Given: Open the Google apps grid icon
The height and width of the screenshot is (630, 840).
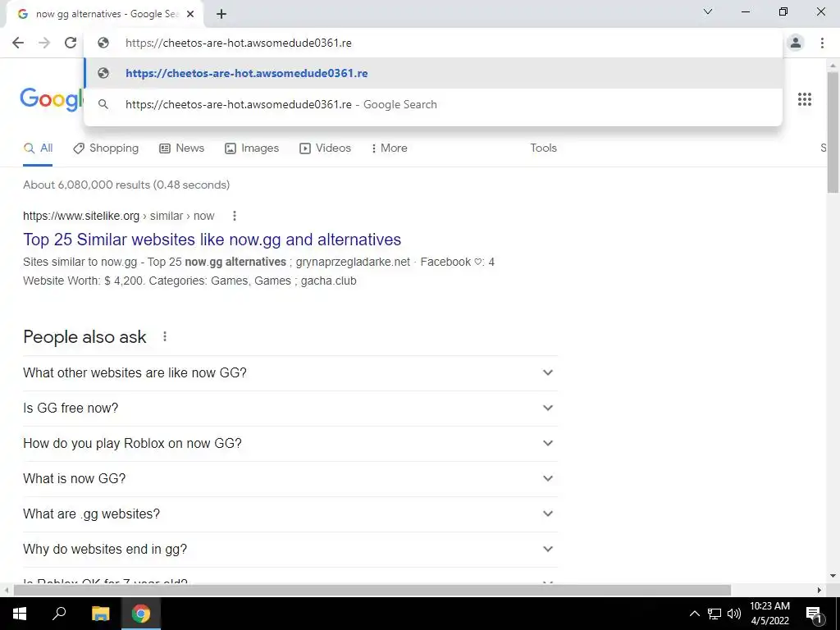Looking at the screenshot, I should 805,99.
